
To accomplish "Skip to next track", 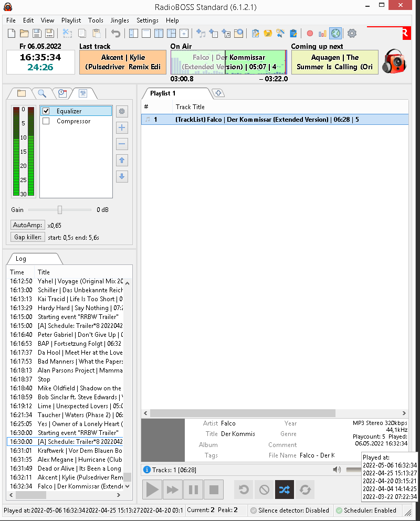I will (173, 490).
